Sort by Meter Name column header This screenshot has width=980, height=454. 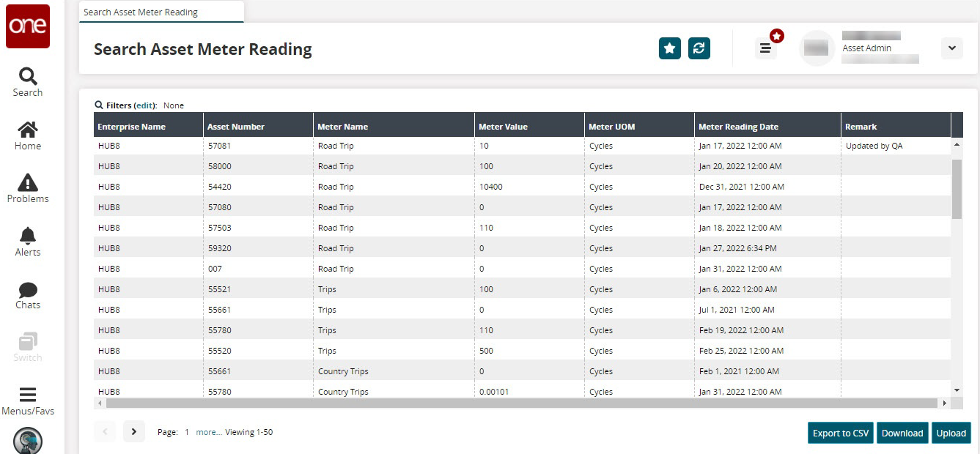pos(394,127)
